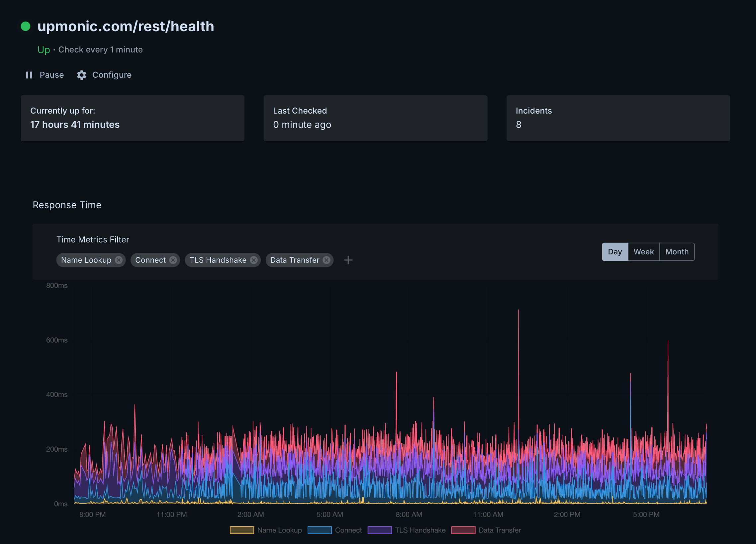The width and height of the screenshot is (756, 544).
Task: Click the 5:00 PM axis label
Action: [x=646, y=514]
